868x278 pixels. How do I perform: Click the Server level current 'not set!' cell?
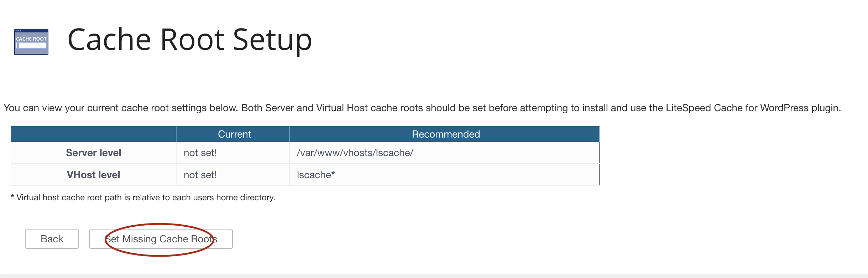tap(200, 153)
